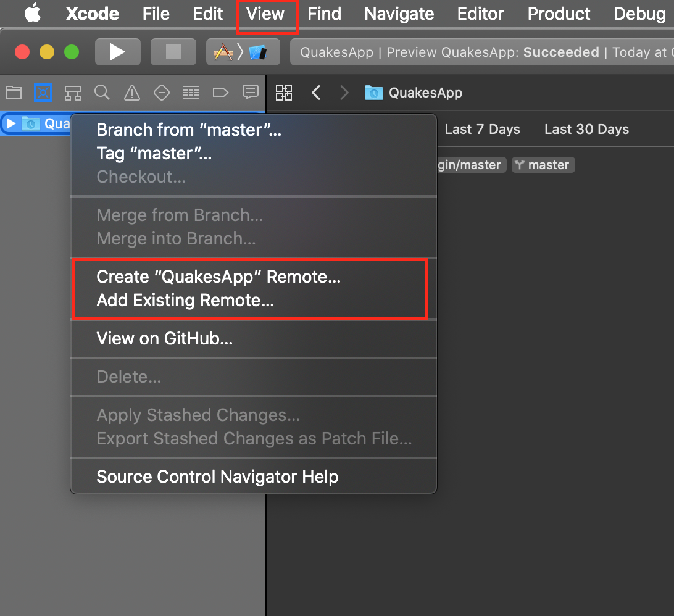Click Source Control Navigator Help

click(x=217, y=476)
